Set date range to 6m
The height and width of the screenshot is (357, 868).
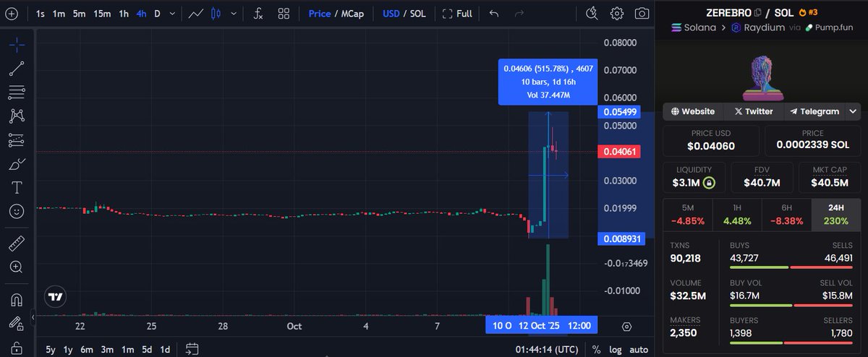87,349
